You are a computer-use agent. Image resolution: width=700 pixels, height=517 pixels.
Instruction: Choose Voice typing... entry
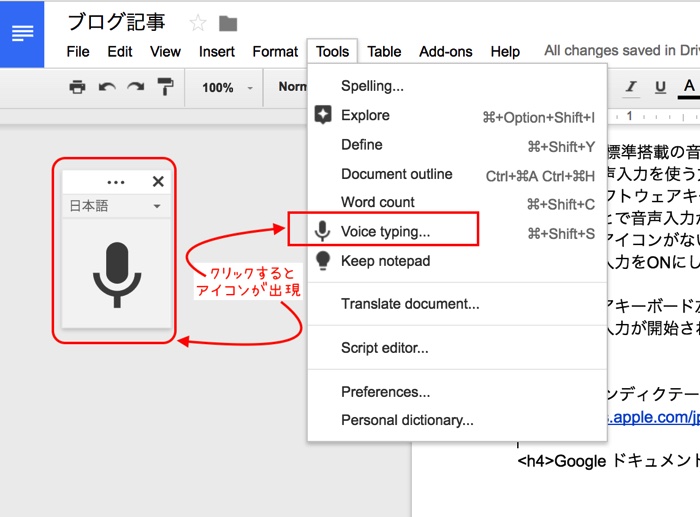coord(457,231)
